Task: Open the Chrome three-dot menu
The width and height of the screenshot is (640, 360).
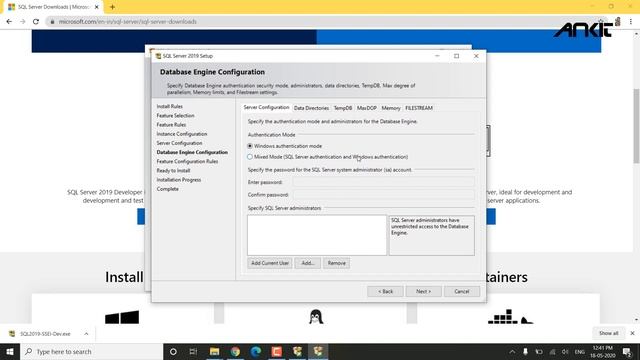Action: [631, 22]
